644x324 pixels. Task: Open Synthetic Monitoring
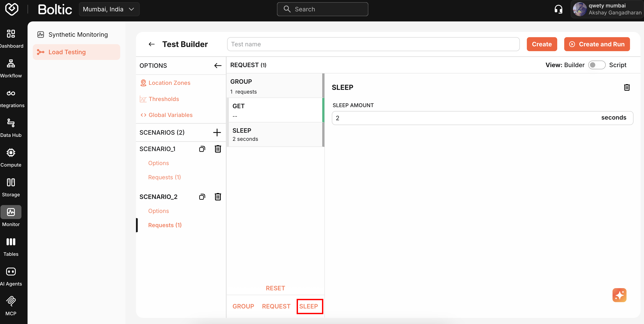pos(78,35)
